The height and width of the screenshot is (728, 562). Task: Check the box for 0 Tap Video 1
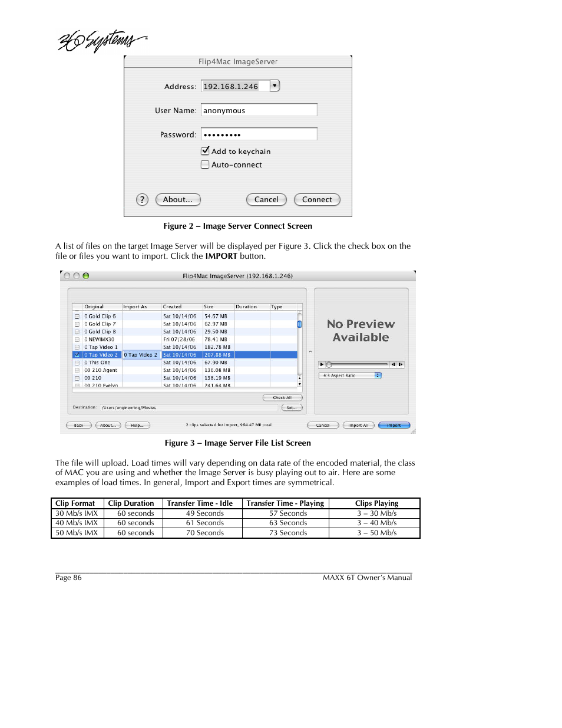[x=77, y=347]
